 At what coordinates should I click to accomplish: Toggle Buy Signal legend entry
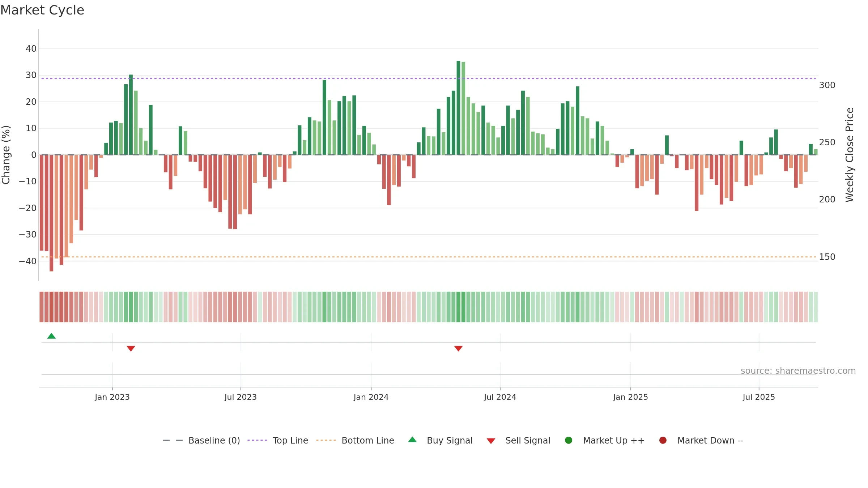tap(440, 440)
